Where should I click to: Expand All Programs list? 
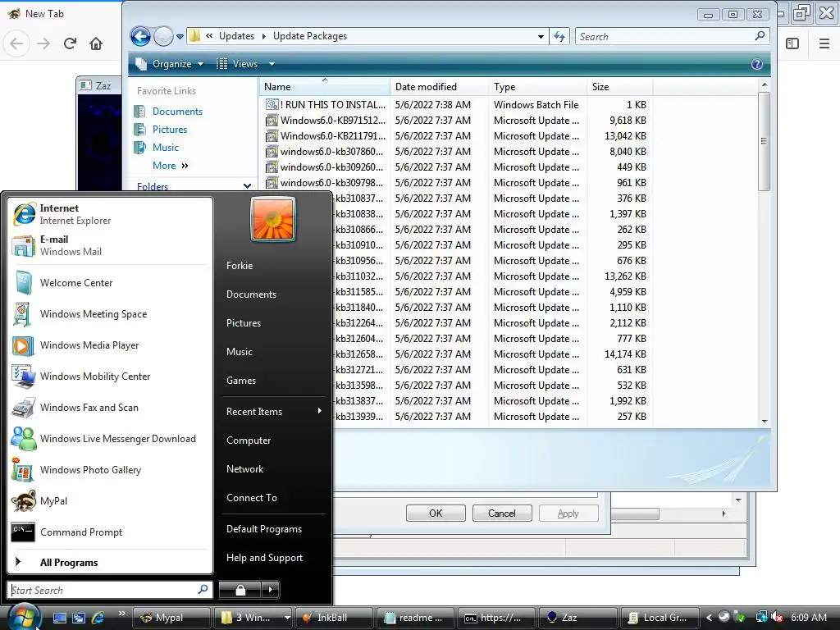(110, 562)
